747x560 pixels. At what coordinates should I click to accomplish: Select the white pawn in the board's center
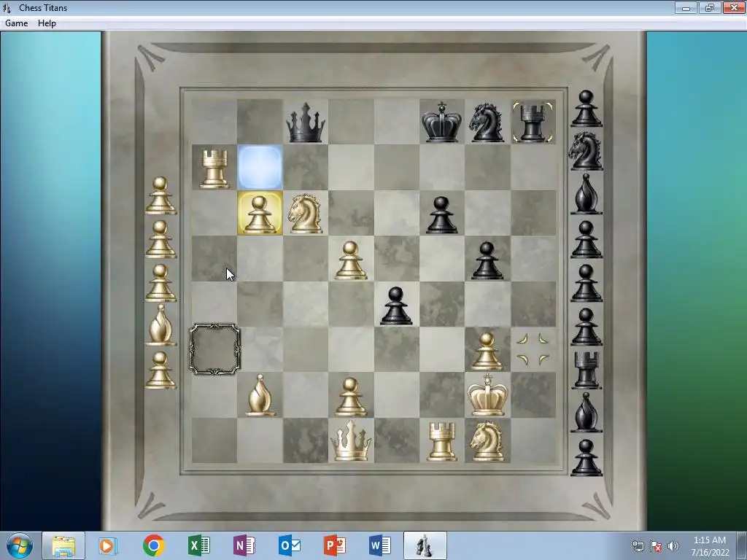(351, 260)
